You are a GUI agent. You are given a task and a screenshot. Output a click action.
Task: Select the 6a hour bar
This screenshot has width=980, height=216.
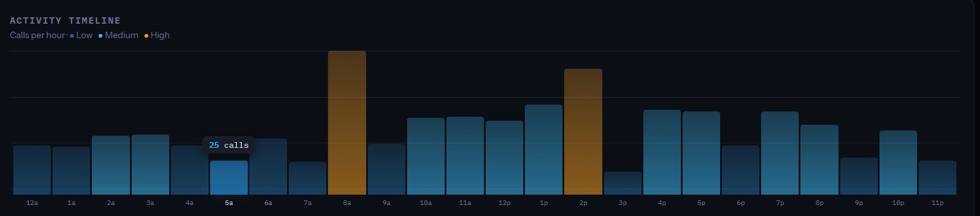[268, 166]
